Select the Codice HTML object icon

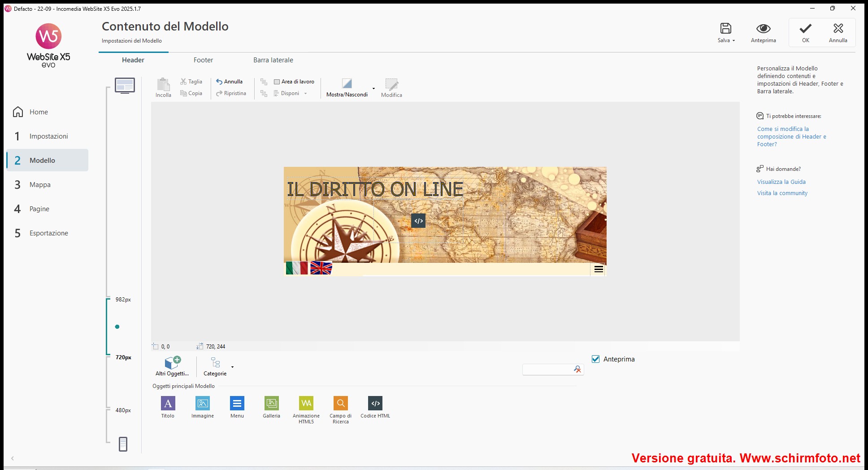(375, 403)
